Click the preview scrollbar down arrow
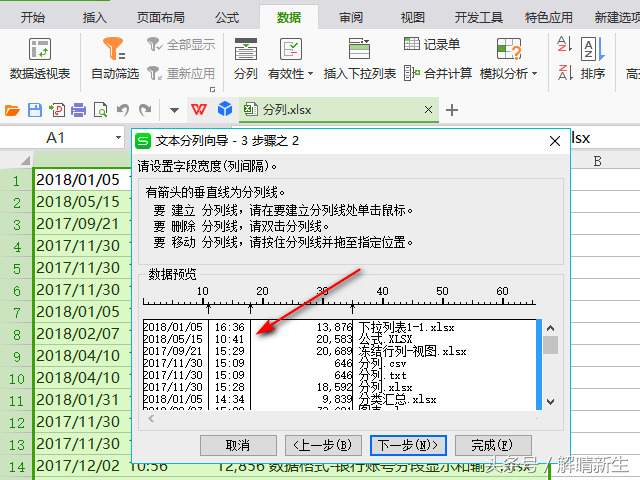The height and width of the screenshot is (480, 640). pos(550,402)
